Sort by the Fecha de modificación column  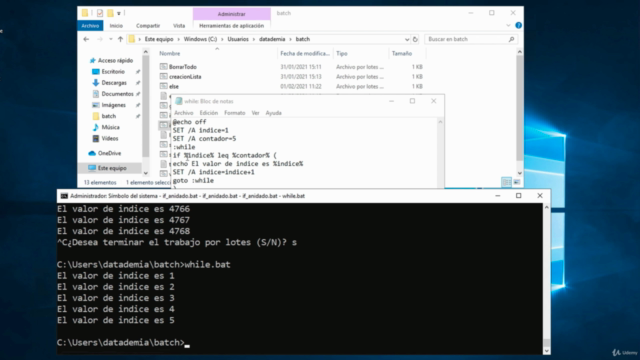click(305, 53)
